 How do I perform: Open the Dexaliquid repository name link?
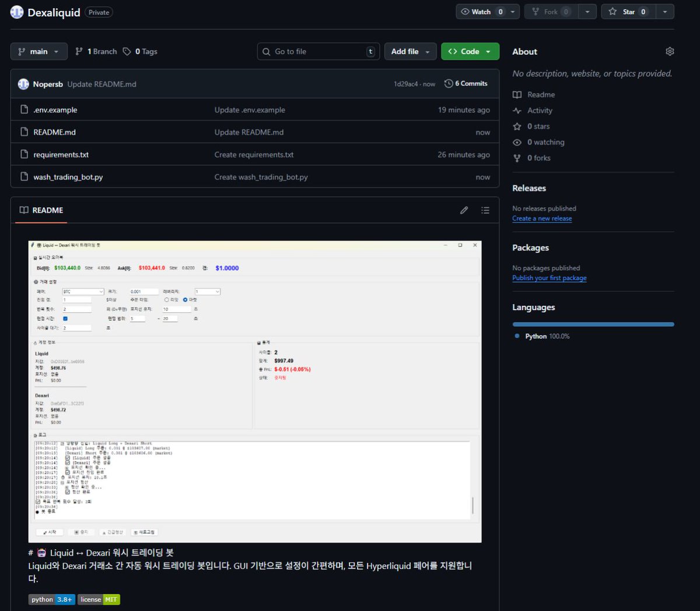54,12
